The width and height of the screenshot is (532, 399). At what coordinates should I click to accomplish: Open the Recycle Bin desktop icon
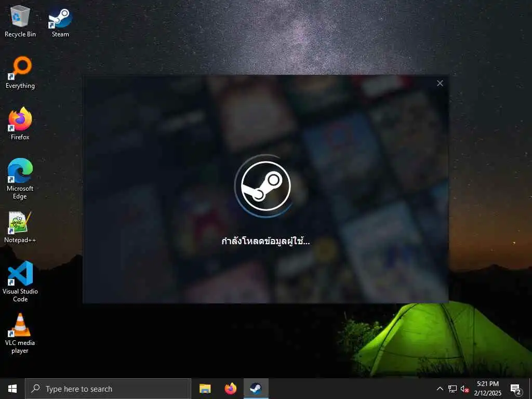(20, 21)
